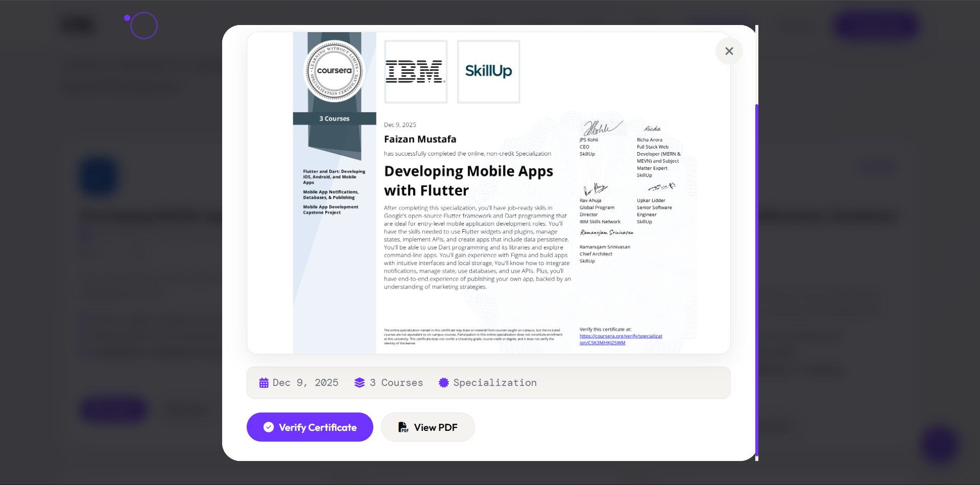Click the "Upkar Lidder" signatory name
The width and height of the screenshot is (980, 485).
[651, 201]
